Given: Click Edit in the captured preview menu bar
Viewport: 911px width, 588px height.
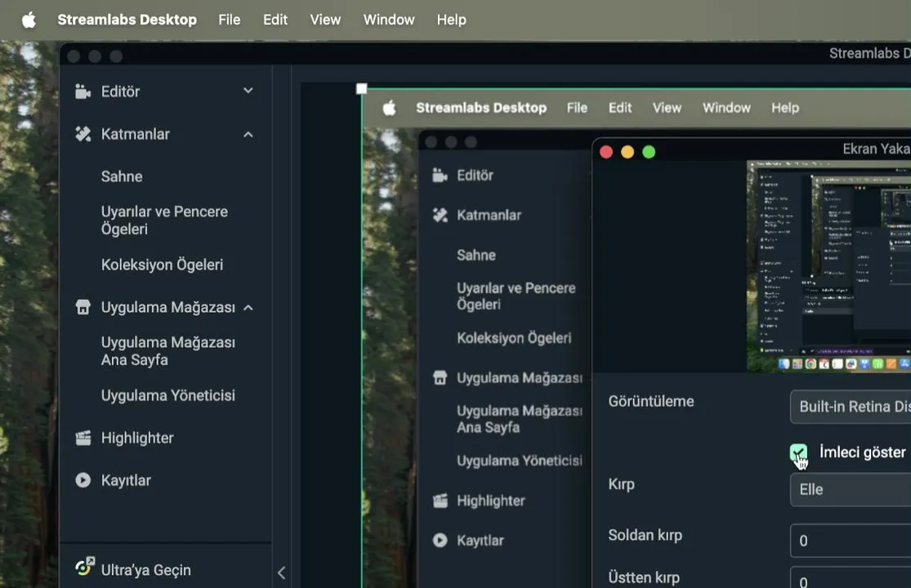Looking at the screenshot, I should point(620,108).
